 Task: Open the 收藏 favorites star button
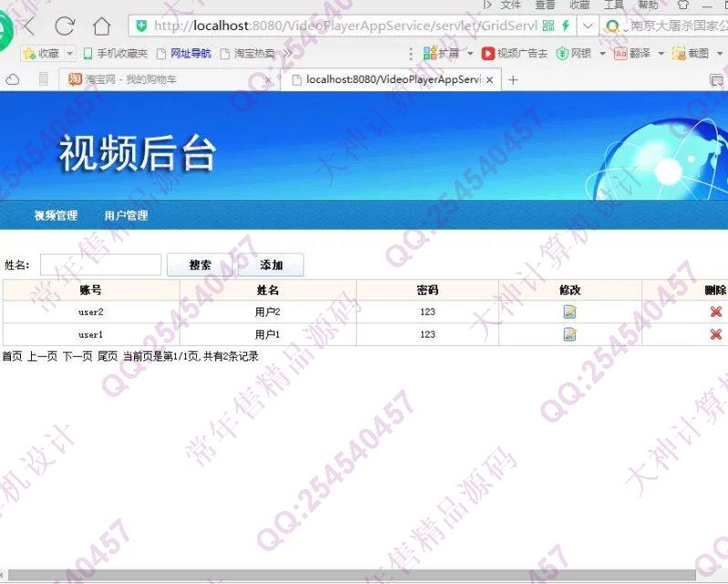coord(41,54)
